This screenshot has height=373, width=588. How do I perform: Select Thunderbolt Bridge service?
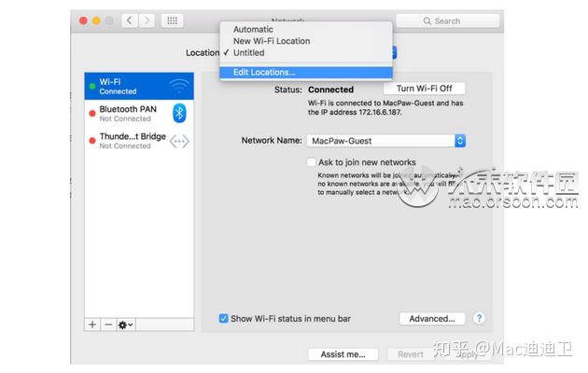139,141
